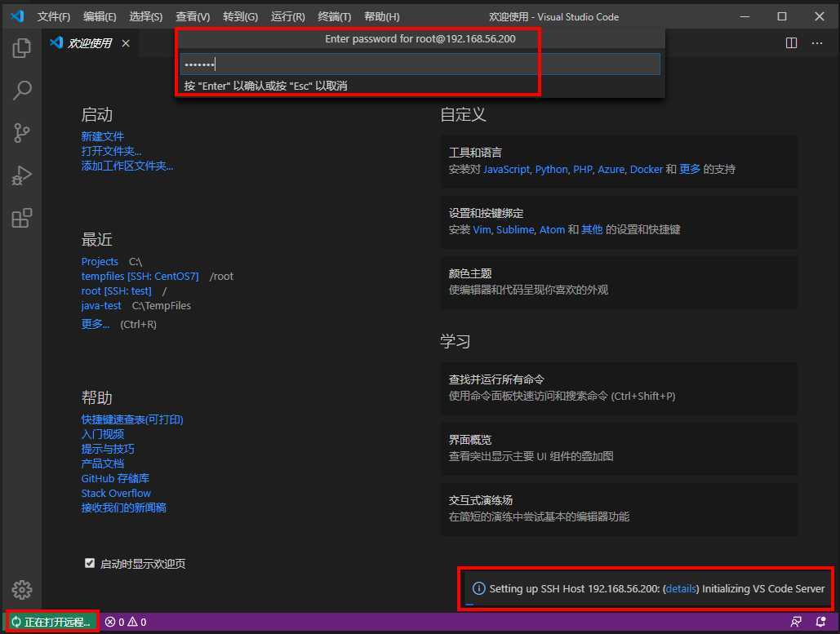This screenshot has width=840, height=634.
Task: Click the Sublime keybindings link
Action: coord(515,230)
